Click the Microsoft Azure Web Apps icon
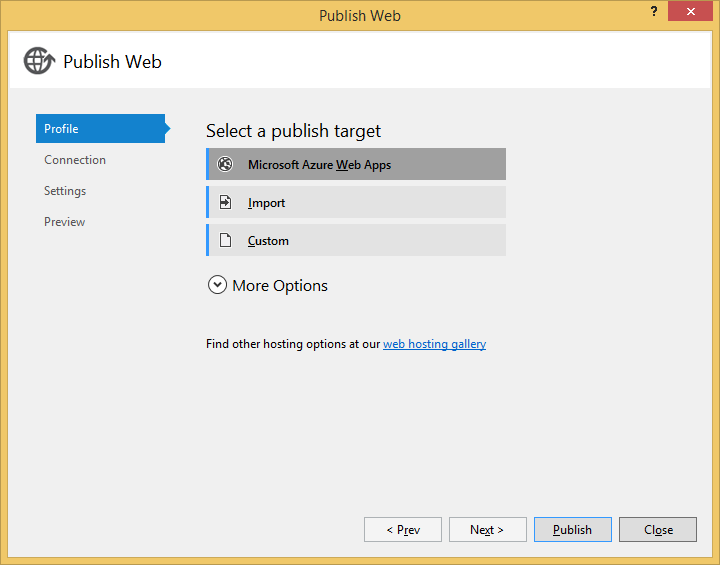The width and height of the screenshot is (720, 565). point(225,165)
